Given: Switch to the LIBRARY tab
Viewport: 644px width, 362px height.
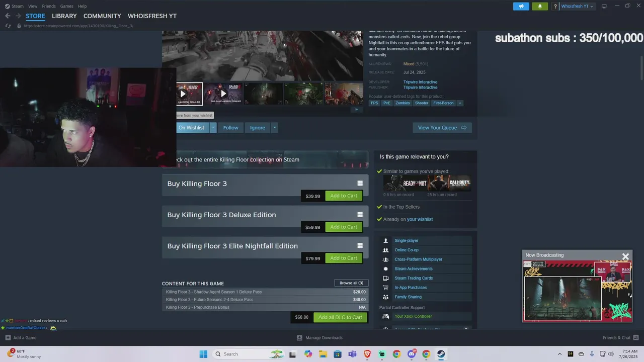Looking at the screenshot, I should pyautogui.click(x=64, y=16).
